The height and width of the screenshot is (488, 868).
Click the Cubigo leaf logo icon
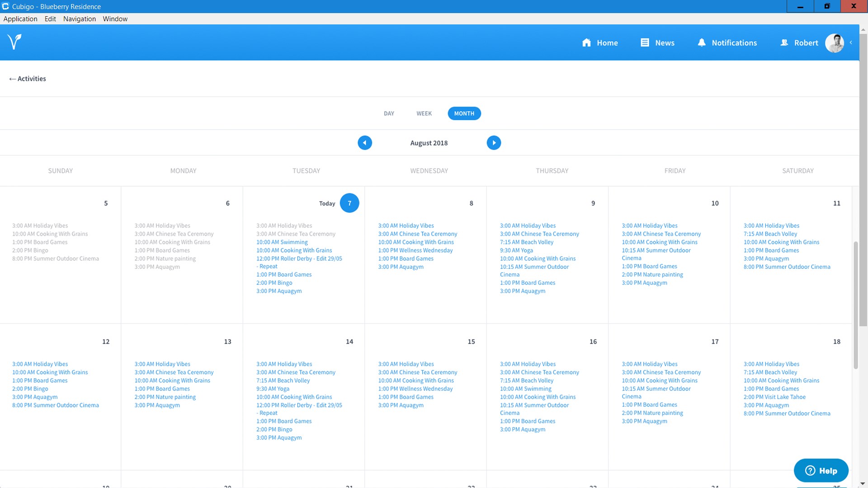point(14,42)
